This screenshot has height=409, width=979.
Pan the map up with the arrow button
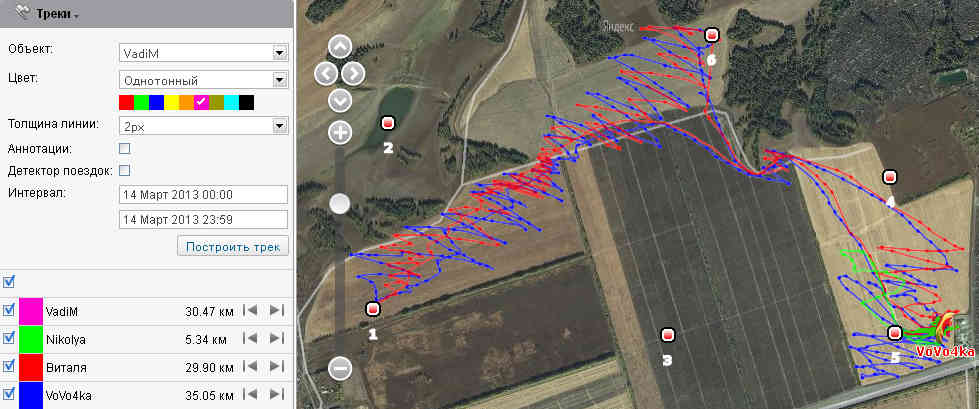pyautogui.click(x=340, y=47)
